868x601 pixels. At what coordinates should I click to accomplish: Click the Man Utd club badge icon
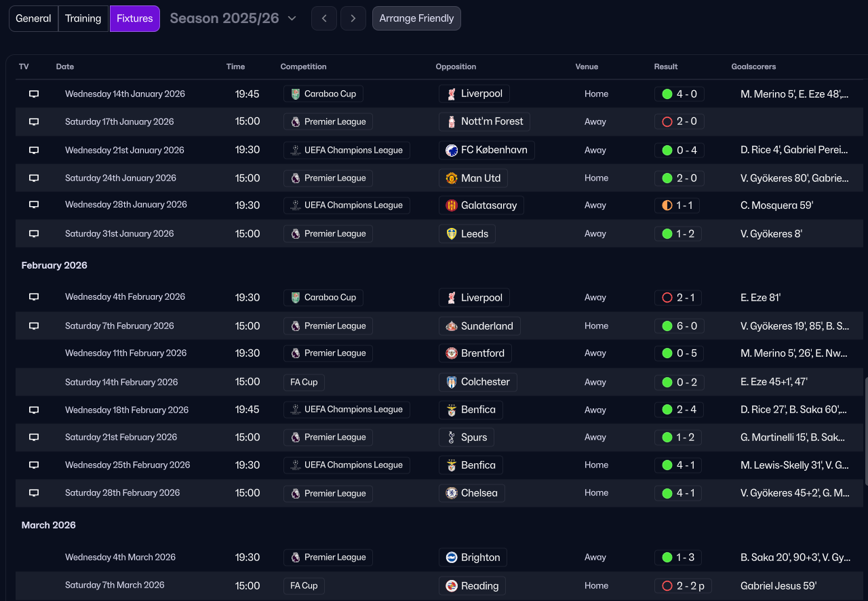452,178
